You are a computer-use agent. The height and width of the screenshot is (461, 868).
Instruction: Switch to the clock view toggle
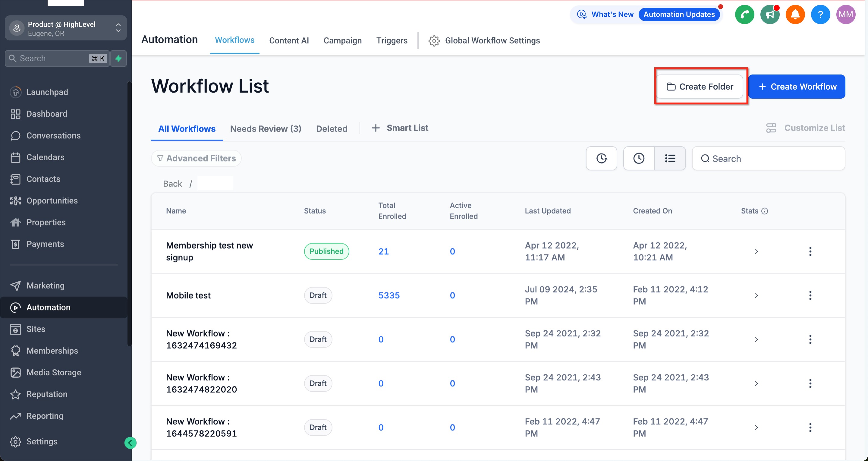(x=639, y=158)
